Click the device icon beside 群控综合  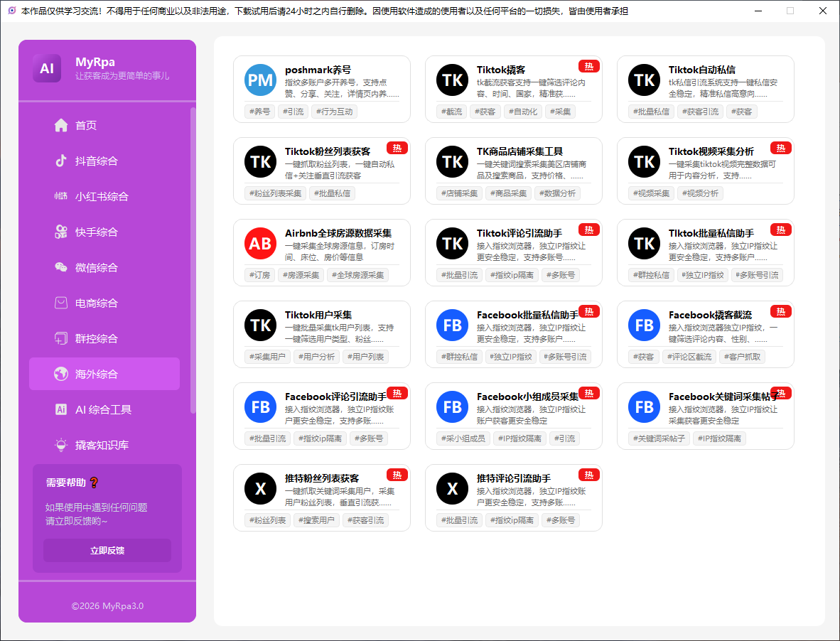[61, 338]
